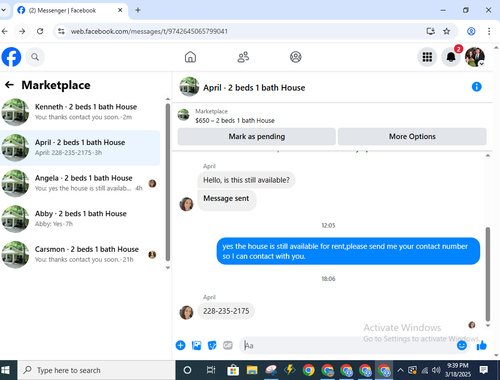Click the taskbar clock showing 9:39 PM

[458, 370]
